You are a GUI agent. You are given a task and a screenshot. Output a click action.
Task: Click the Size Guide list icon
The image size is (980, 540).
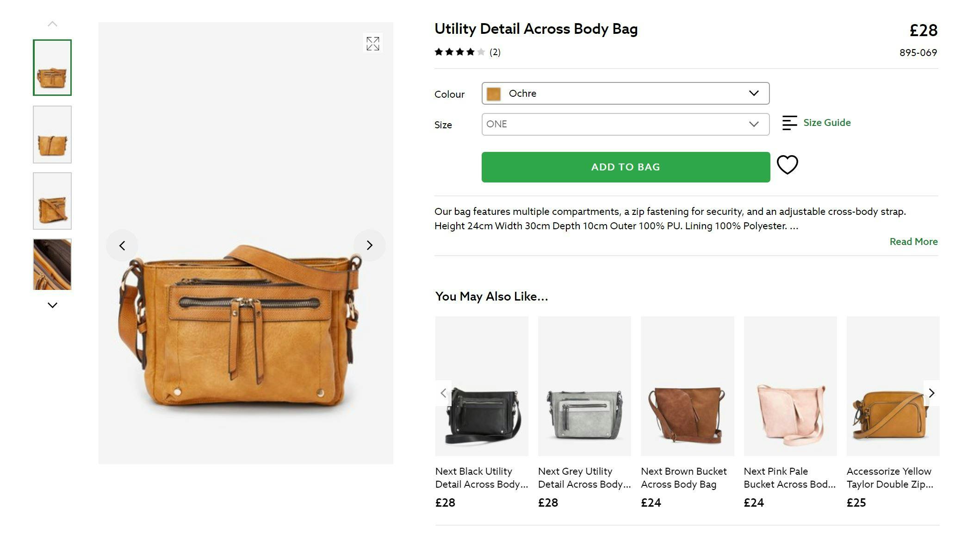(789, 123)
